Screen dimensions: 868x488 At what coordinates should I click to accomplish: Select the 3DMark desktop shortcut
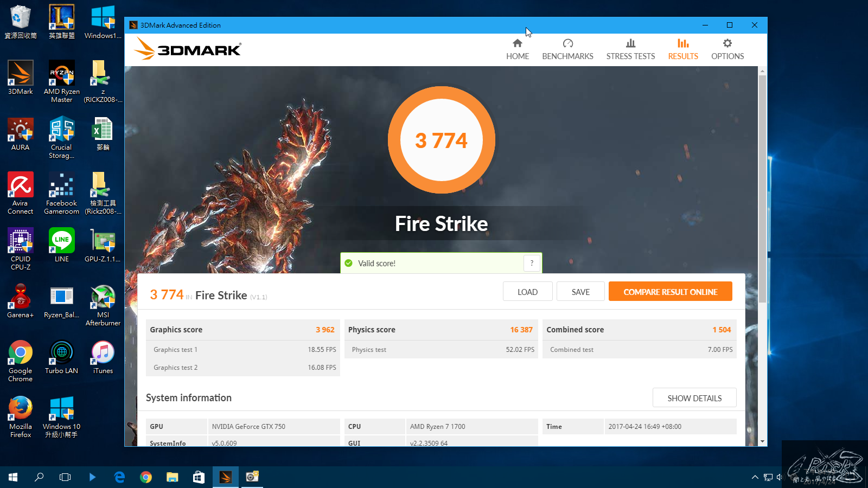pos(21,78)
